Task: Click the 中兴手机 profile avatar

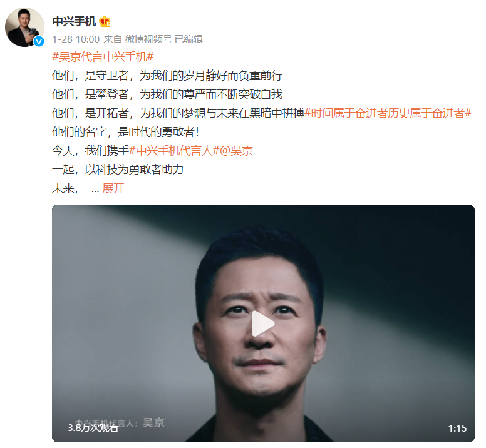Action: pos(25,28)
